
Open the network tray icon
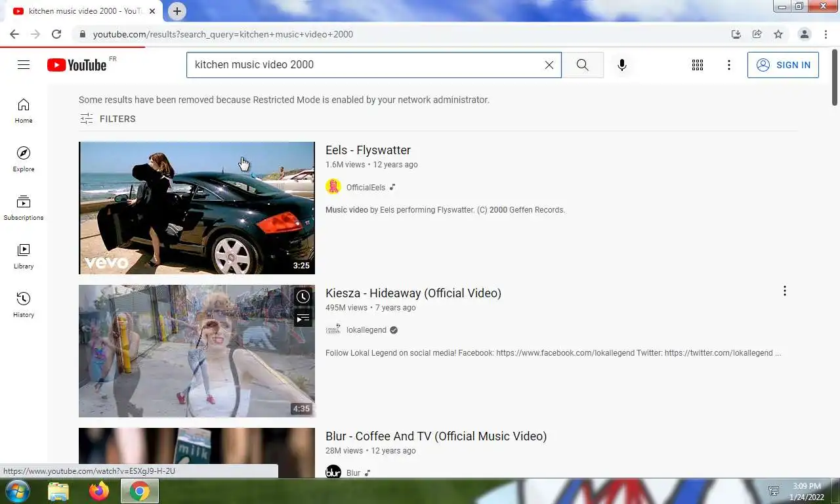pyautogui.click(x=774, y=491)
